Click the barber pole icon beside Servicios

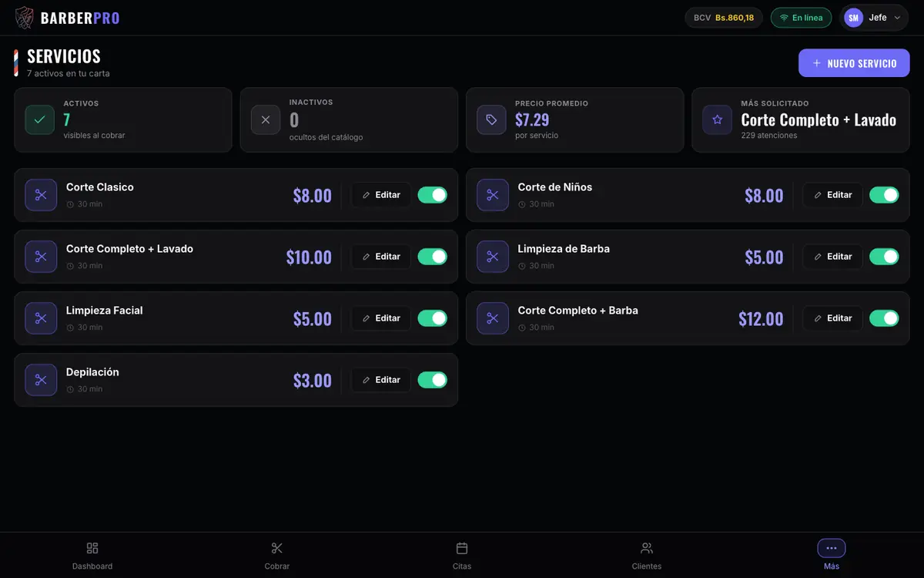[x=16, y=63]
